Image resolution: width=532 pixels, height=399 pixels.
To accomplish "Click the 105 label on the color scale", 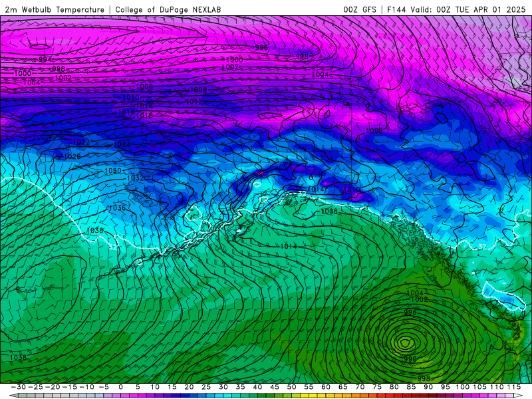I will point(479,387).
